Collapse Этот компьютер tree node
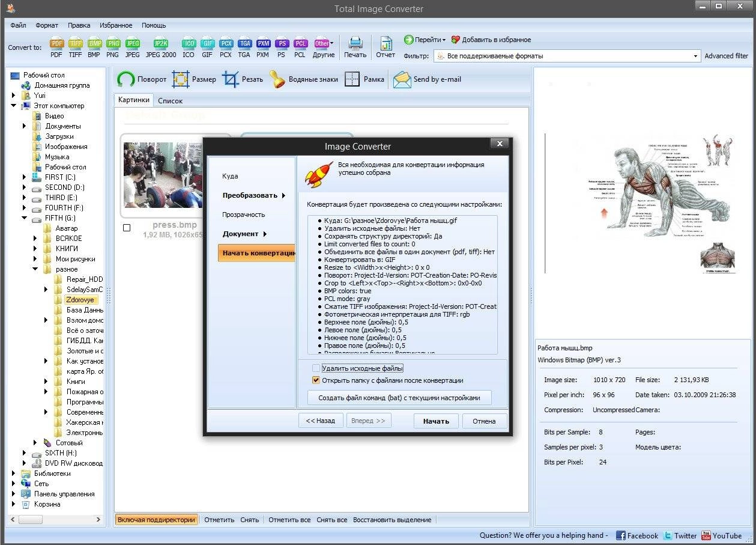This screenshot has width=756, height=545. [x=14, y=106]
